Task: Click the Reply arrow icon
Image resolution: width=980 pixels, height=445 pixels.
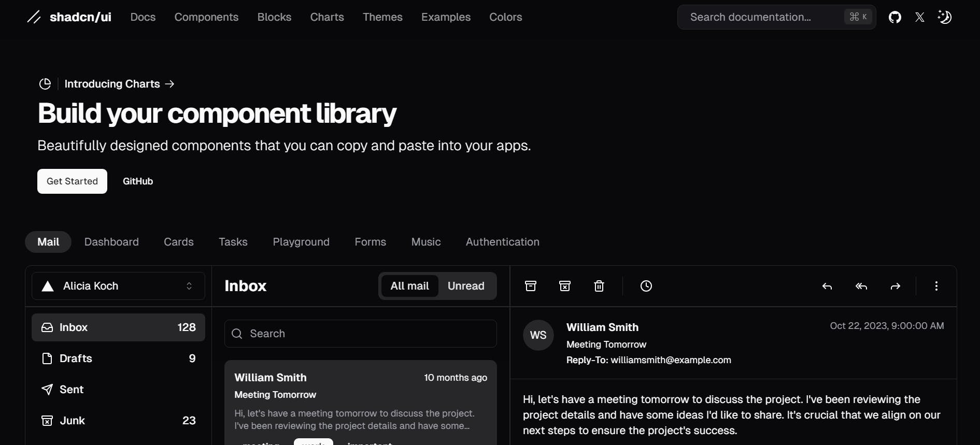Action: tap(827, 286)
